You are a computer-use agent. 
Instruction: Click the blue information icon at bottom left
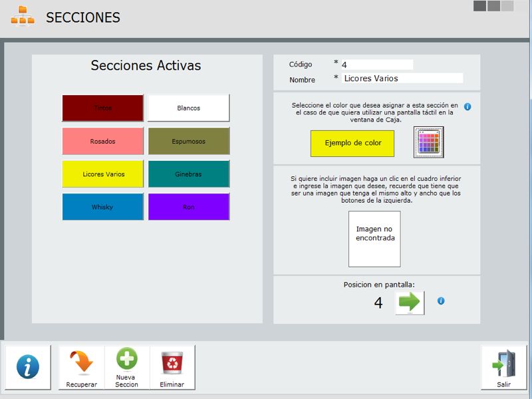(x=27, y=367)
